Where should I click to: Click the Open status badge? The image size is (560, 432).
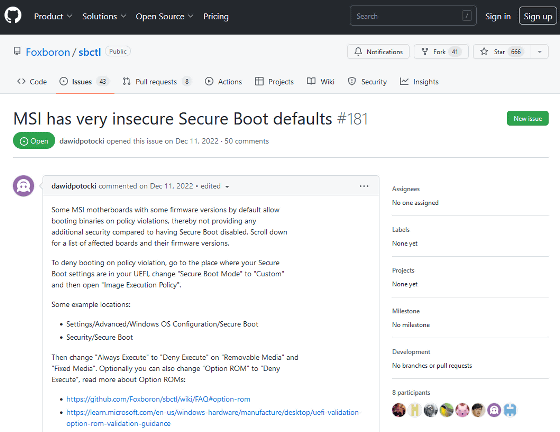[34, 141]
